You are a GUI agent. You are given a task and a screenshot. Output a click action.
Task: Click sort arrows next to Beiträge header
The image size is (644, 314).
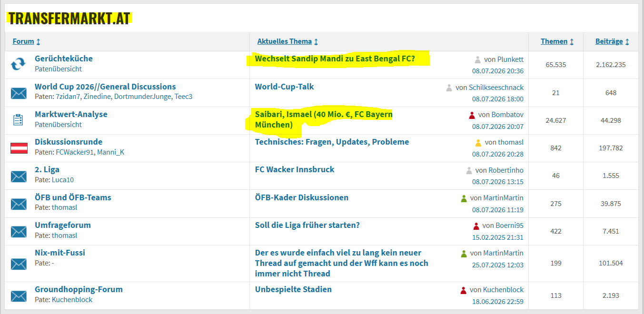click(x=627, y=42)
